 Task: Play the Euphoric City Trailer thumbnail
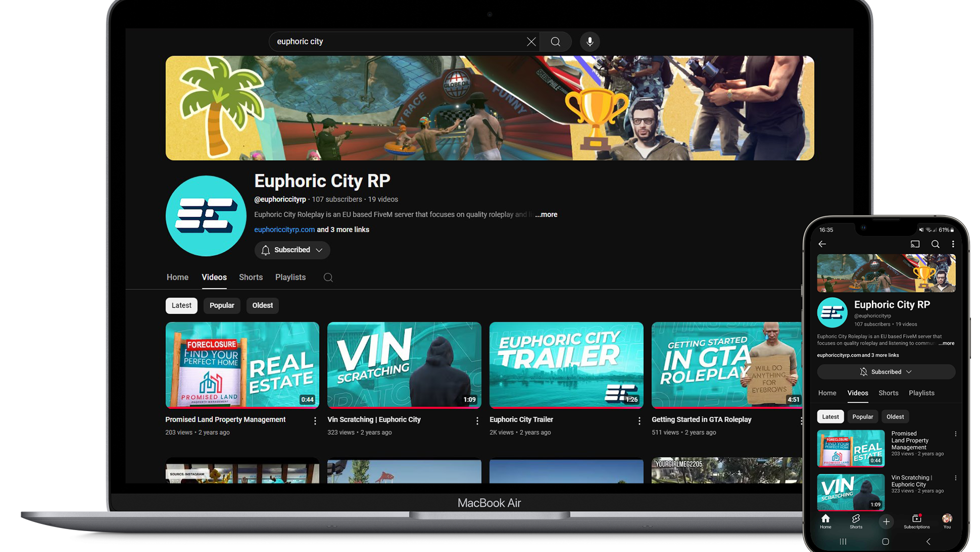567,365
